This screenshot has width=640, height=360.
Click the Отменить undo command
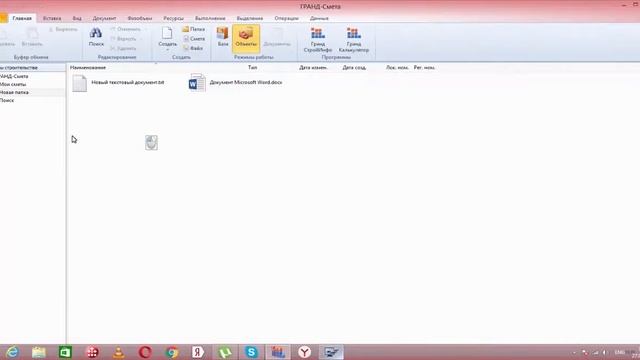[125, 29]
